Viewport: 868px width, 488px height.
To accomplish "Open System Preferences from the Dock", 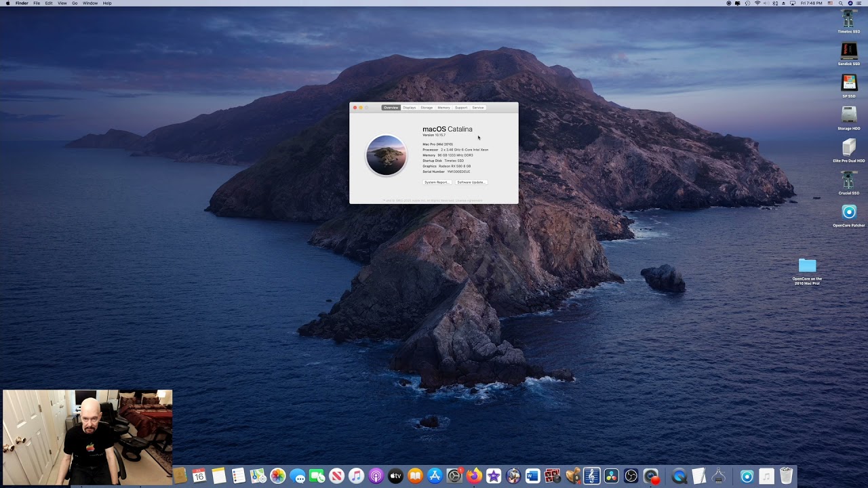I will point(454,476).
